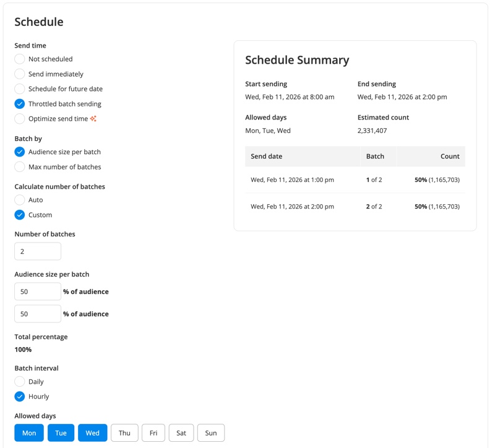This screenshot has height=448, width=495.
Task: Click first audience percentage input
Action: pos(38,291)
